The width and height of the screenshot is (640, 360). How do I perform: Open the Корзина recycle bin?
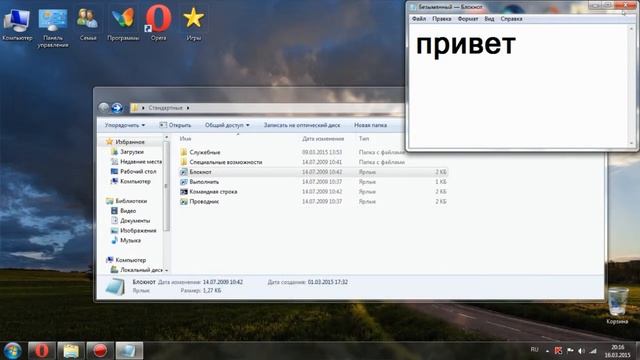(617, 305)
